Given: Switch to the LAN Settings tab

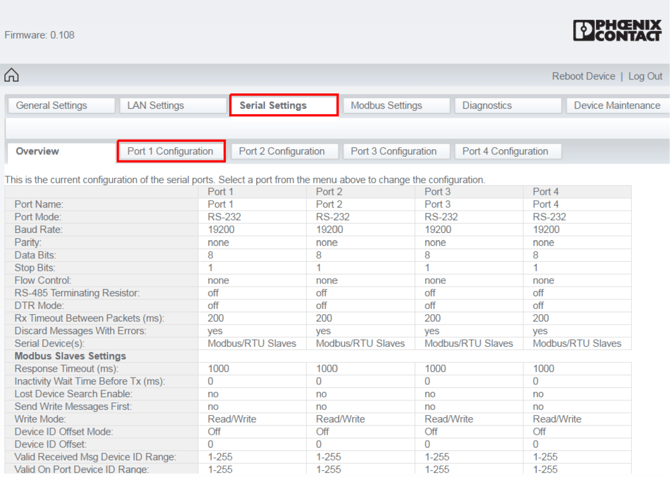Looking at the screenshot, I should (155, 105).
